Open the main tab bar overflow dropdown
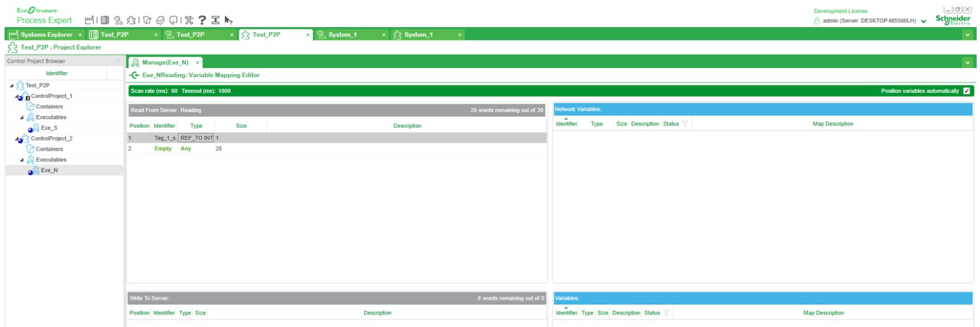Image resolution: width=980 pixels, height=327 pixels. [x=968, y=35]
